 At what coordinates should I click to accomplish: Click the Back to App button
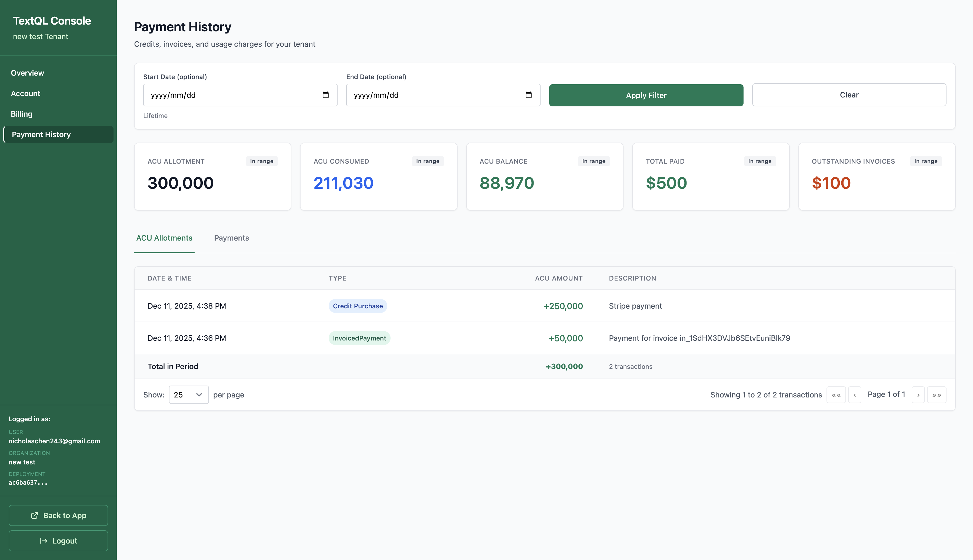click(x=58, y=515)
